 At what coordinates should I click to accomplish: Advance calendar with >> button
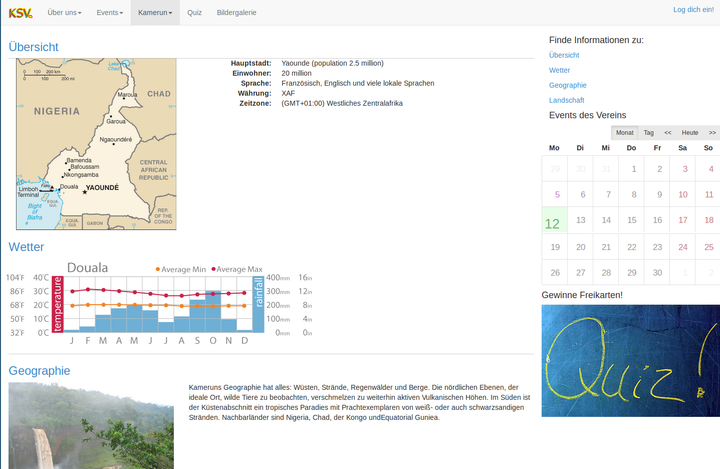(712, 132)
